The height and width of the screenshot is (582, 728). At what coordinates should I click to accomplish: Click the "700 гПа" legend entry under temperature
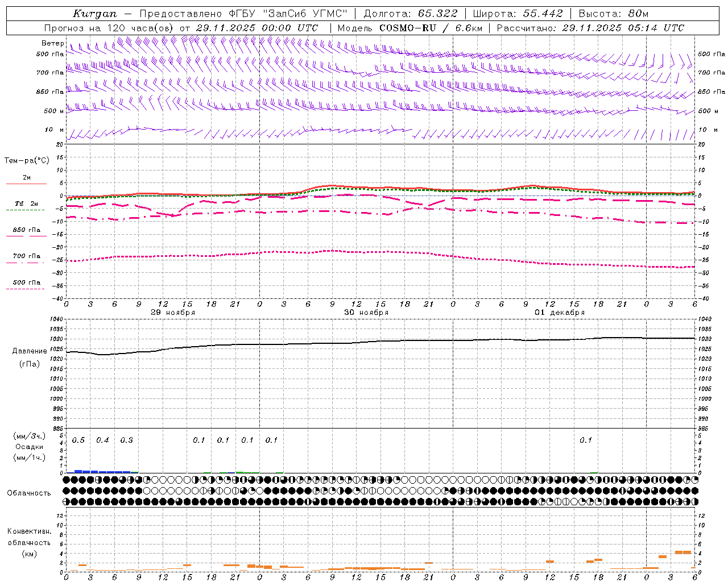point(27,256)
